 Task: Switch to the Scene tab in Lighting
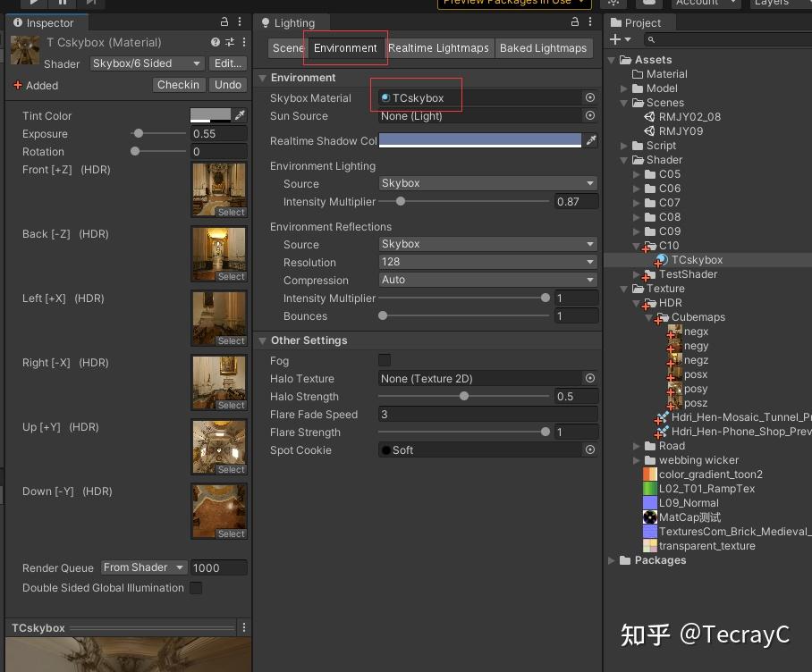[x=287, y=48]
